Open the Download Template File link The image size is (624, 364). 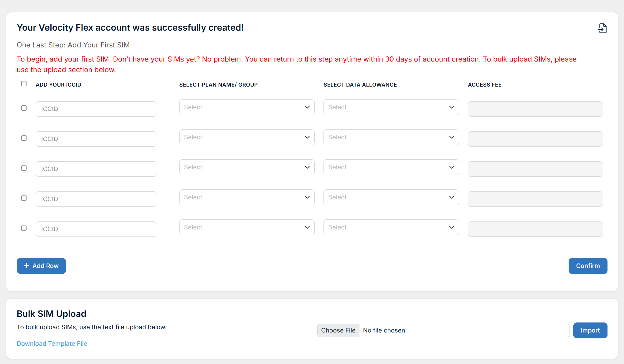pos(52,344)
